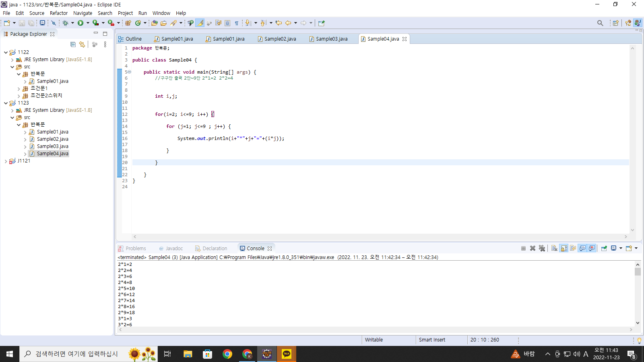
Task: Open the Run menu
Action: click(x=142, y=13)
